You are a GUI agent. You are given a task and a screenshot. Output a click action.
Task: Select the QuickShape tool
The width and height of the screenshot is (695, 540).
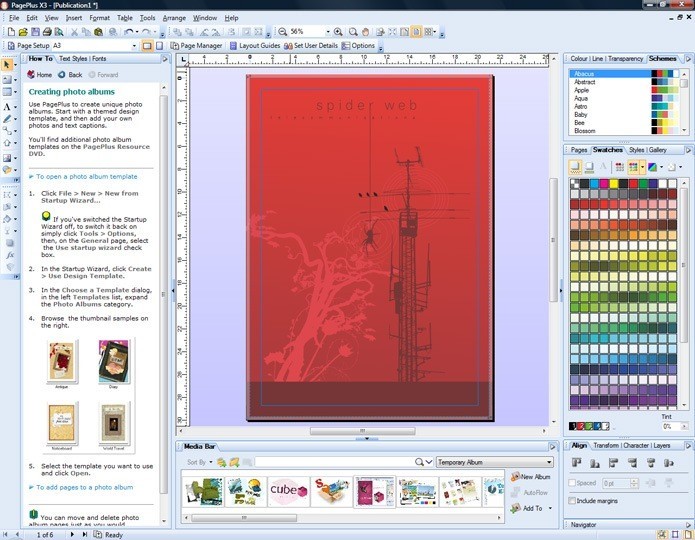click(7, 143)
